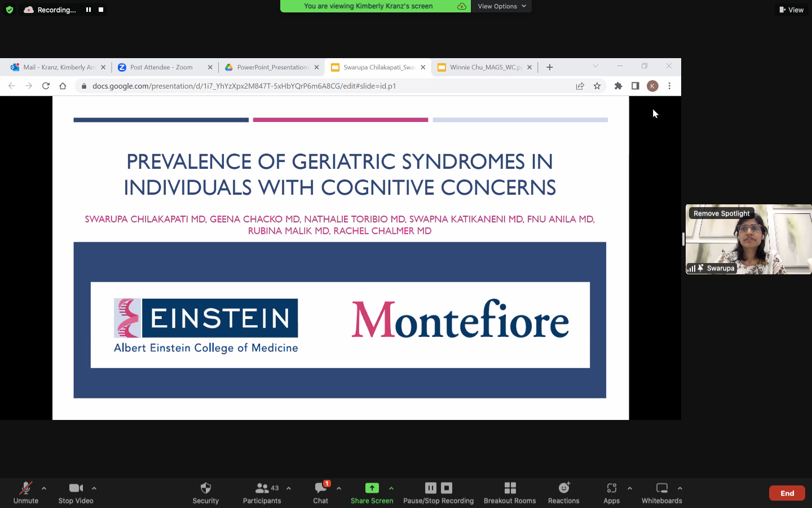The image size is (812, 508).
Task: Click the red End meeting button
Action: tap(787, 493)
